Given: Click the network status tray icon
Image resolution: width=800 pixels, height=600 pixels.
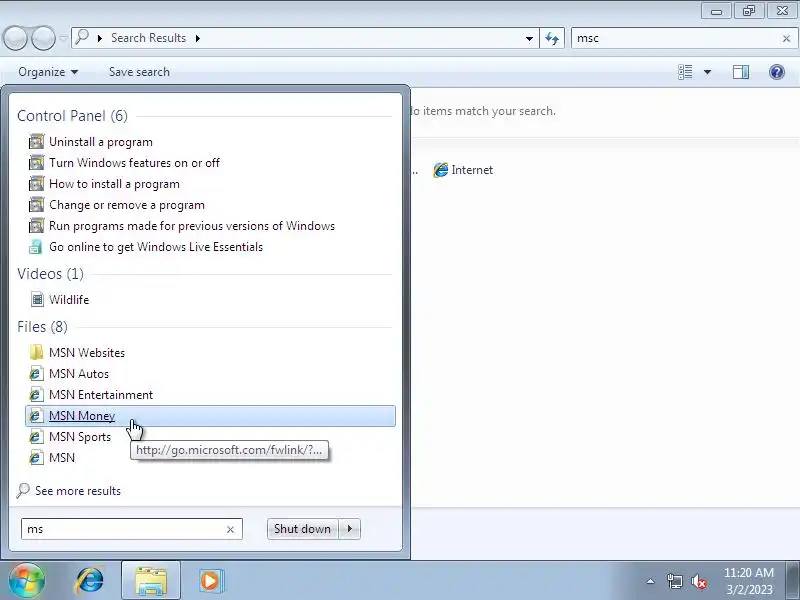Looking at the screenshot, I should coord(674,581).
